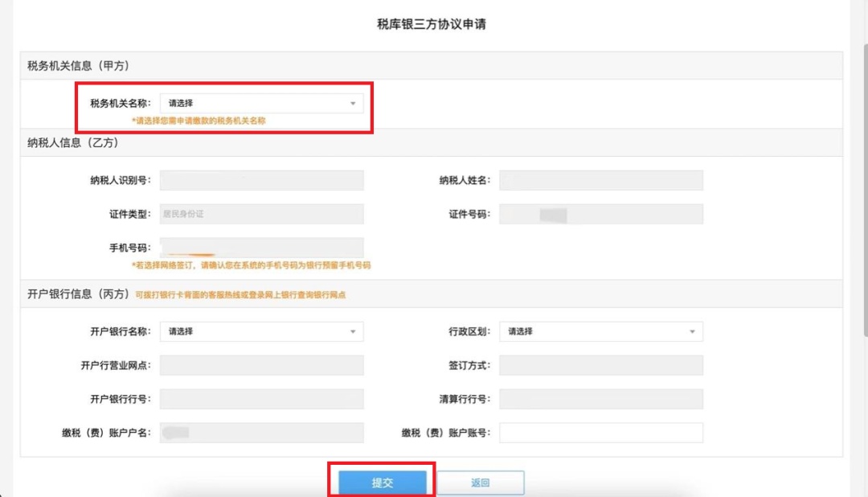Click the 开户行营业网点 field
The image size is (868, 497).
[x=261, y=365]
